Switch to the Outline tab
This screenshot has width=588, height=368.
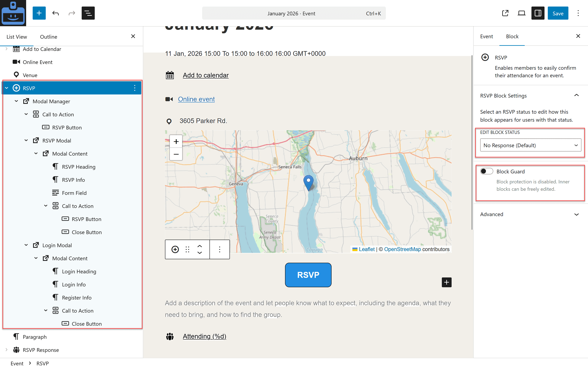pyautogui.click(x=49, y=37)
